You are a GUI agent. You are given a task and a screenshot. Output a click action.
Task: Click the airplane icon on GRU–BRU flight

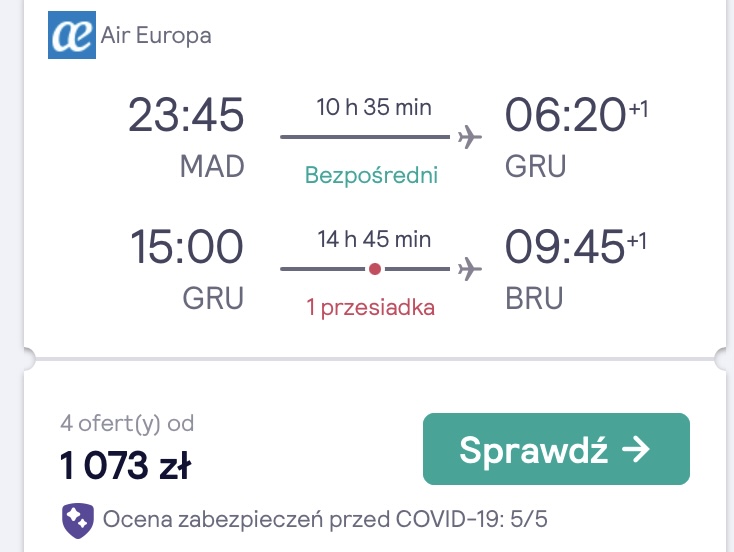(470, 269)
